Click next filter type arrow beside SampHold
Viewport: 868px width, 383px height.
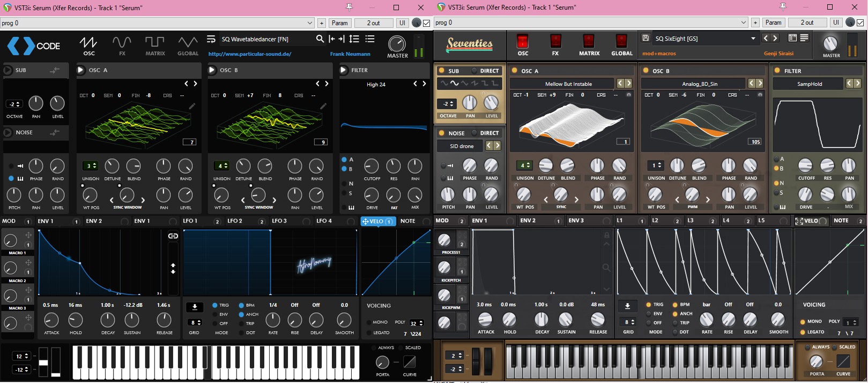pos(857,84)
